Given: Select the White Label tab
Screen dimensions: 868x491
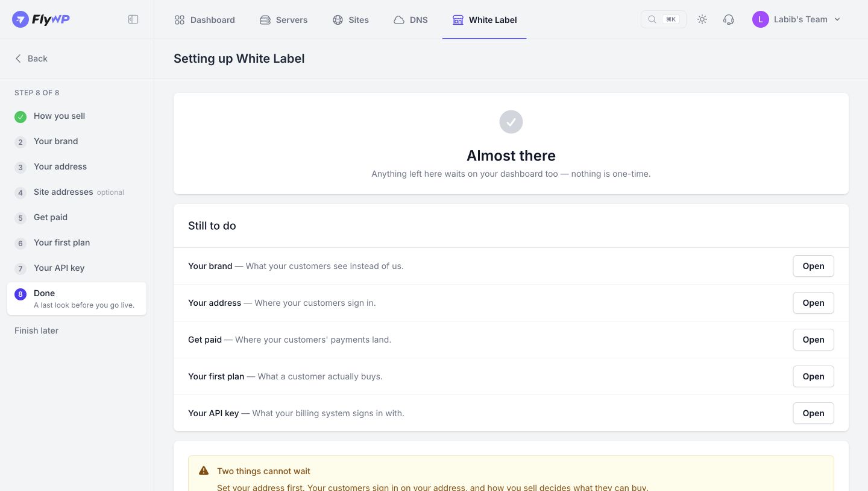Looking at the screenshot, I should [485, 20].
